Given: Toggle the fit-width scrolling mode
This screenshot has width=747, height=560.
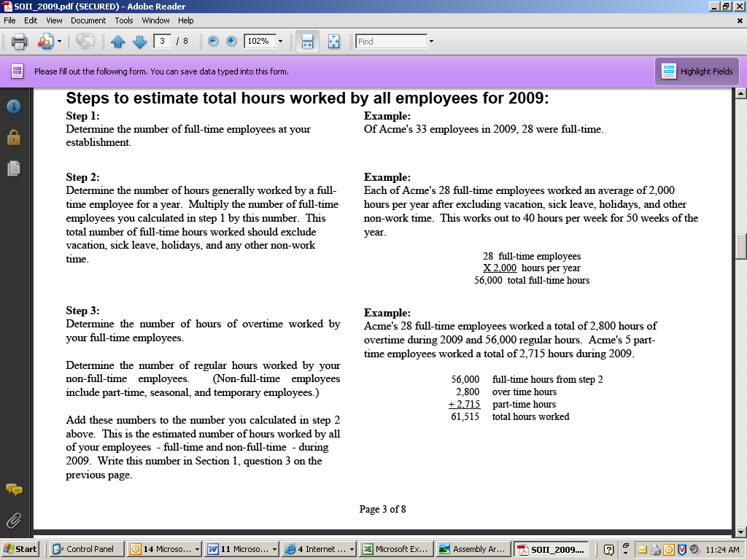Looking at the screenshot, I should click(x=307, y=42).
